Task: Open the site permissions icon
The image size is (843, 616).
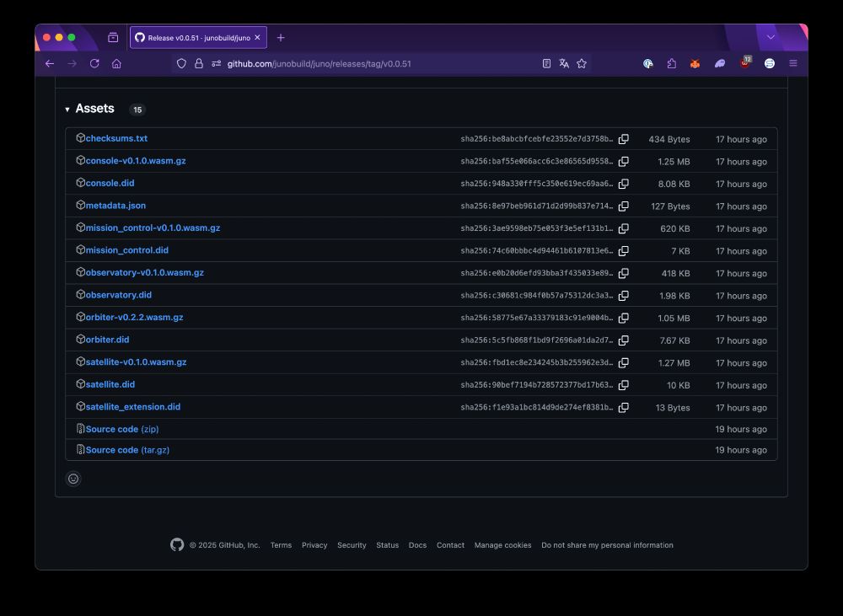Action: click(x=216, y=63)
